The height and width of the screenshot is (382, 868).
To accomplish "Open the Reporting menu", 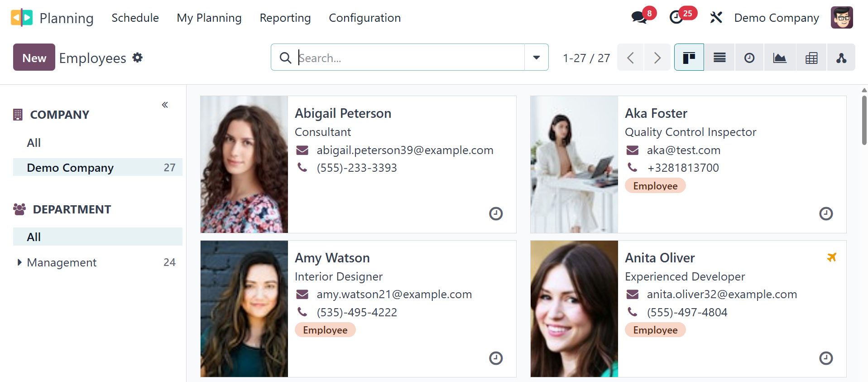I will [285, 18].
